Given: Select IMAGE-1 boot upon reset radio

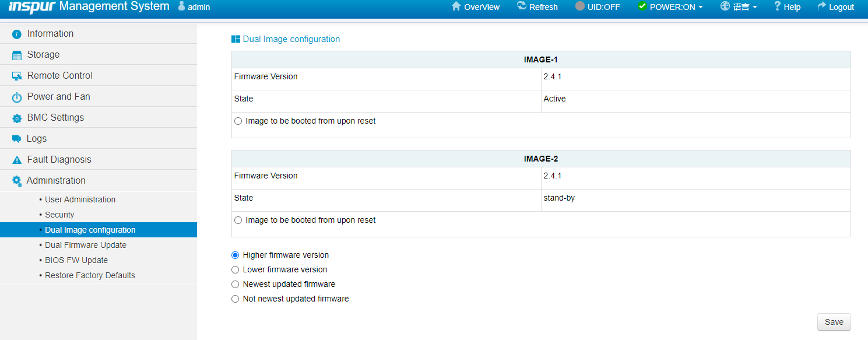Looking at the screenshot, I should click(238, 121).
